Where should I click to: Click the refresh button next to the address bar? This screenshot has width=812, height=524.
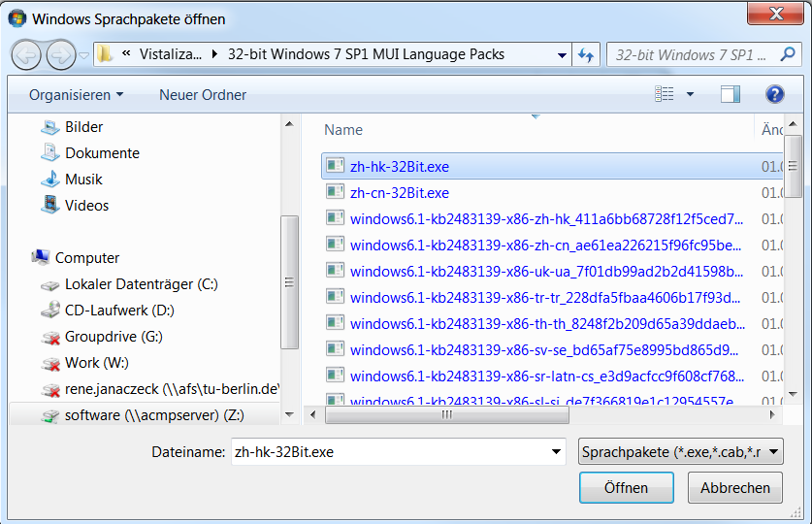click(x=586, y=54)
